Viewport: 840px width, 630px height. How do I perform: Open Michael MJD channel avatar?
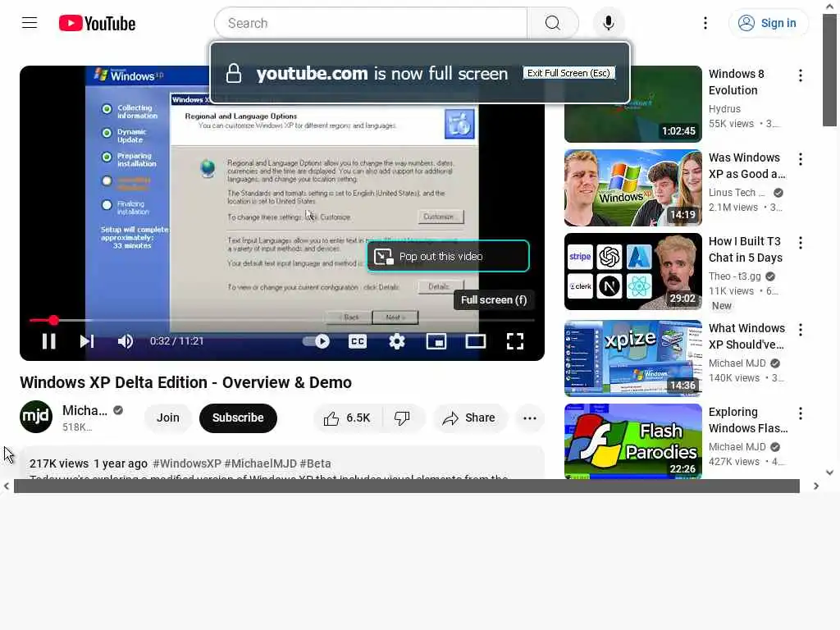pos(36,417)
